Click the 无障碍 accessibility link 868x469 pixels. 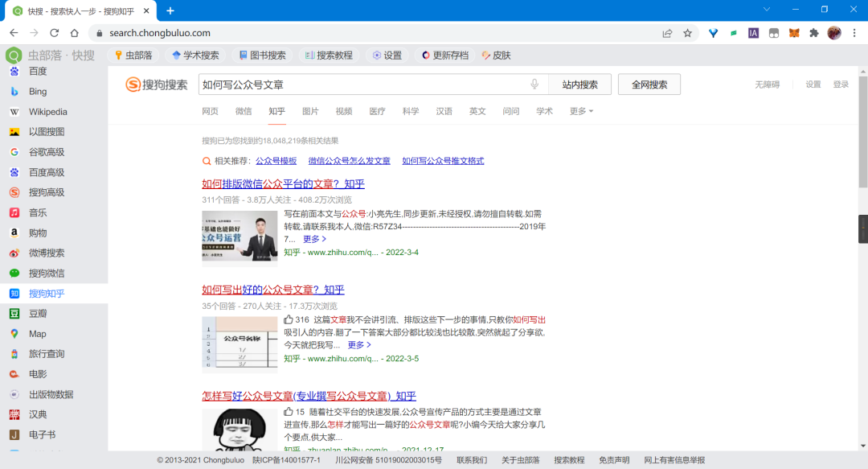coord(768,84)
